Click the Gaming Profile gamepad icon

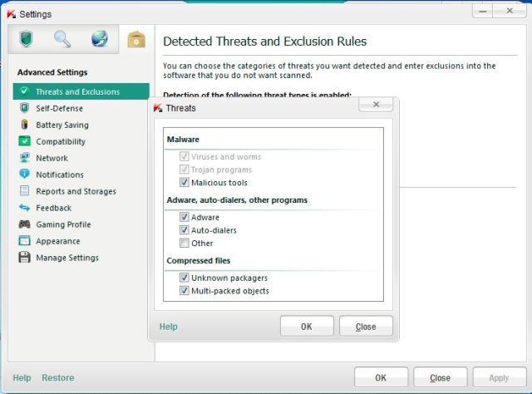(24, 224)
